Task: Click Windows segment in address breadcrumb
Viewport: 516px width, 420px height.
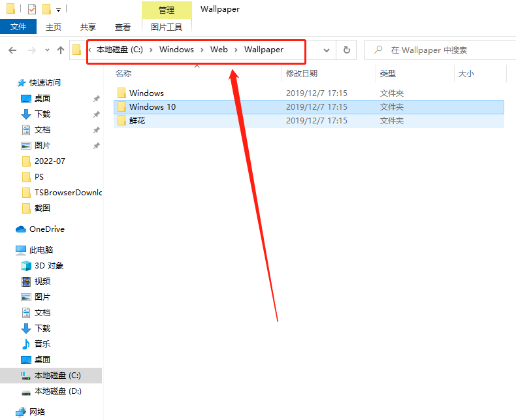Action: coord(176,50)
